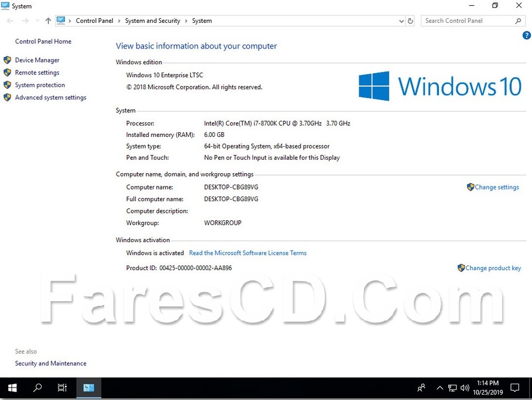532x400 pixels.
Task: Open the clock showing 1:14 PM
Action: pos(488,388)
